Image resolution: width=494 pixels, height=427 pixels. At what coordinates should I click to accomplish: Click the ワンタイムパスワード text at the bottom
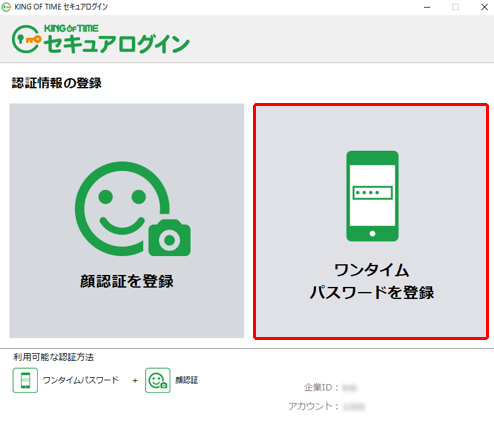click(x=81, y=380)
